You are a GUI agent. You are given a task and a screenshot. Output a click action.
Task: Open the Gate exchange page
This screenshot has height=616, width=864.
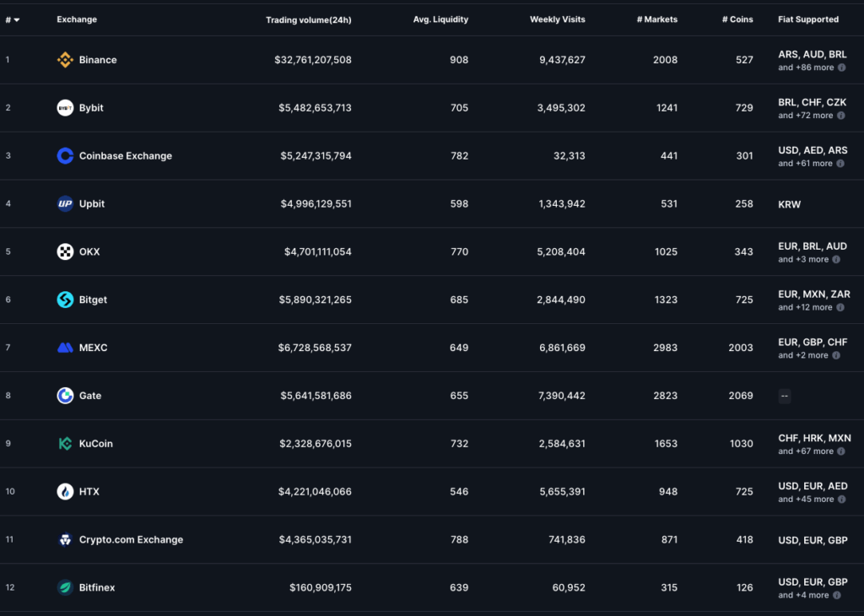click(x=89, y=395)
